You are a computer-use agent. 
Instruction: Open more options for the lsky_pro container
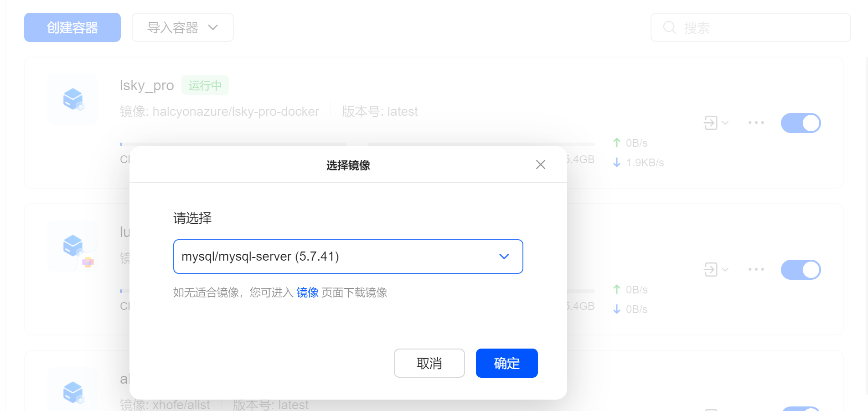[756, 123]
